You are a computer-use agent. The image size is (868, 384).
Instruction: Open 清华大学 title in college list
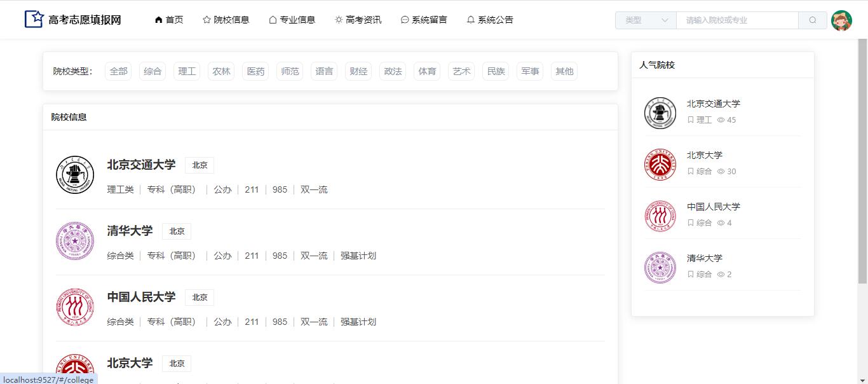[x=130, y=231]
